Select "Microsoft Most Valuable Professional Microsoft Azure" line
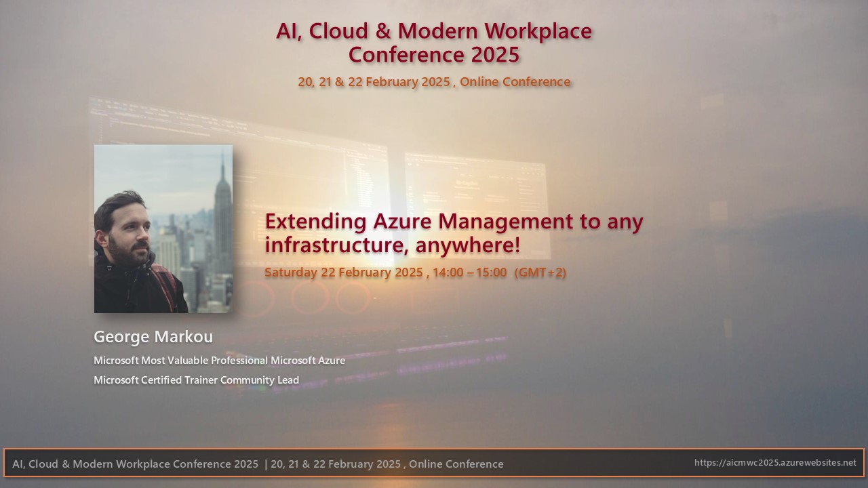 pyautogui.click(x=219, y=361)
